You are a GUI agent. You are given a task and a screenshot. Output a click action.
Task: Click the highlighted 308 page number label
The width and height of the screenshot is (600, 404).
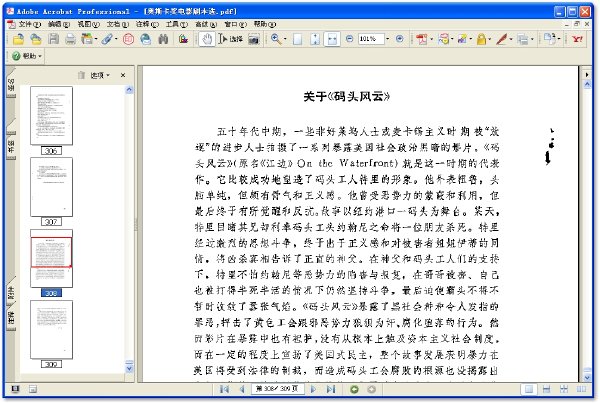(x=51, y=293)
